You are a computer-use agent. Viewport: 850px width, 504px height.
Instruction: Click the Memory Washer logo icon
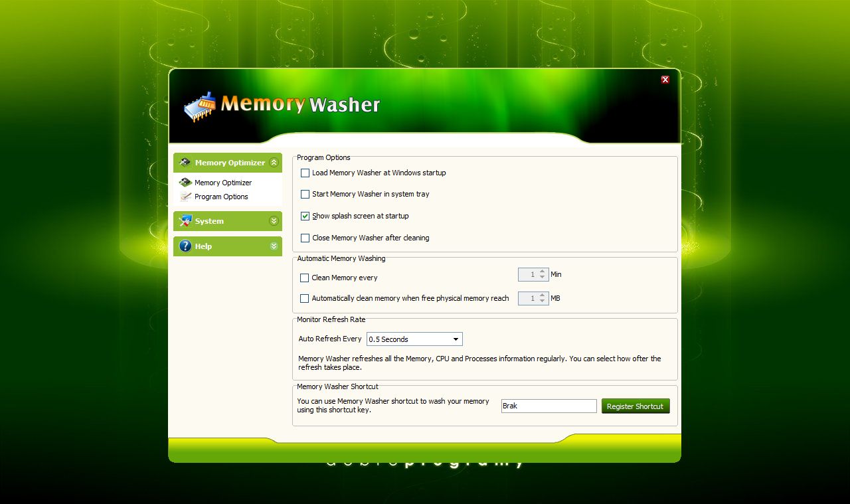pos(201,106)
